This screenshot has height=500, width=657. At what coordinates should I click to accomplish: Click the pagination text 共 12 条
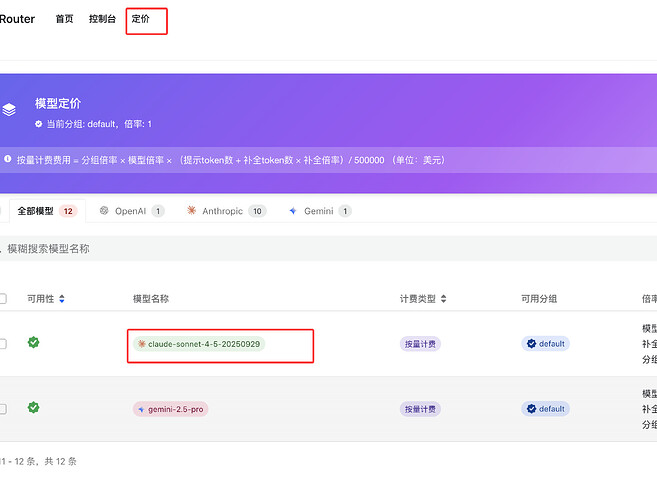tap(61, 461)
